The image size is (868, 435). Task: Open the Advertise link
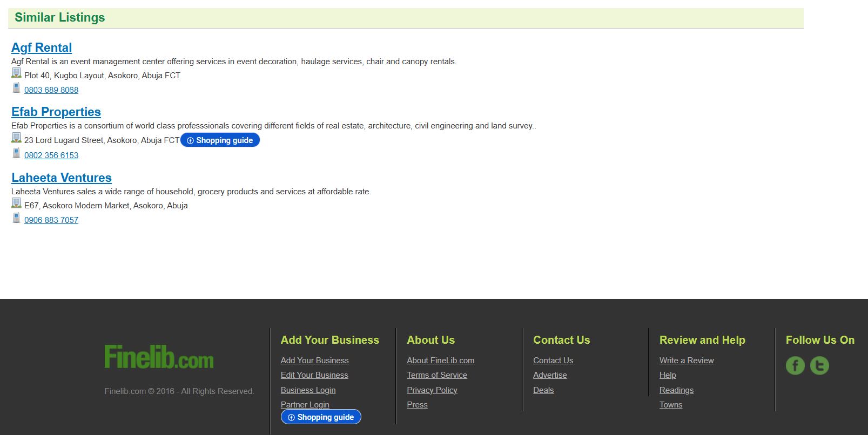point(550,375)
